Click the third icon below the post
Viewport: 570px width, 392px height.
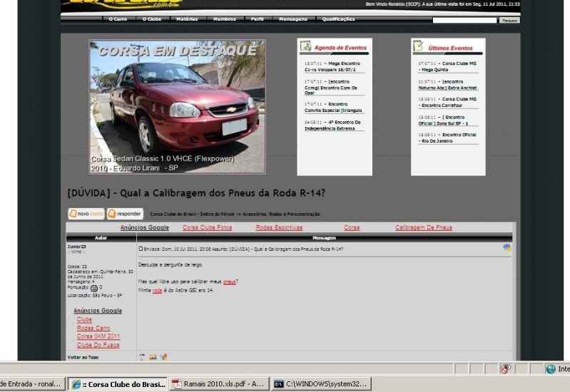[x=163, y=357]
